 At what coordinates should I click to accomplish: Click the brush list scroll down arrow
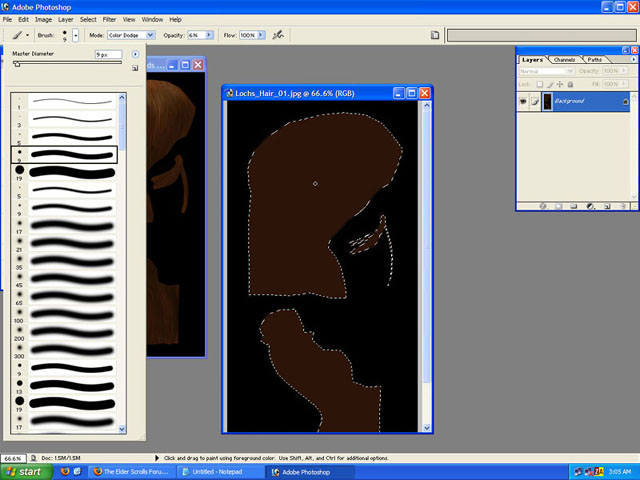[122, 429]
